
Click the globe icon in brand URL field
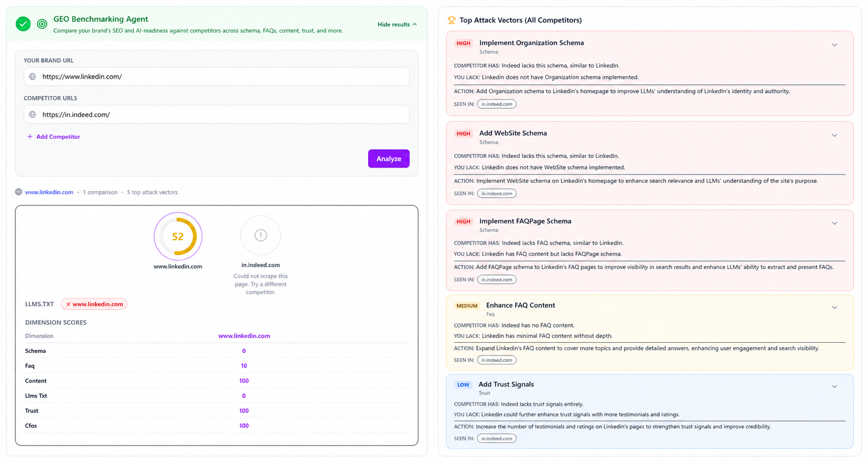pyautogui.click(x=32, y=77)
